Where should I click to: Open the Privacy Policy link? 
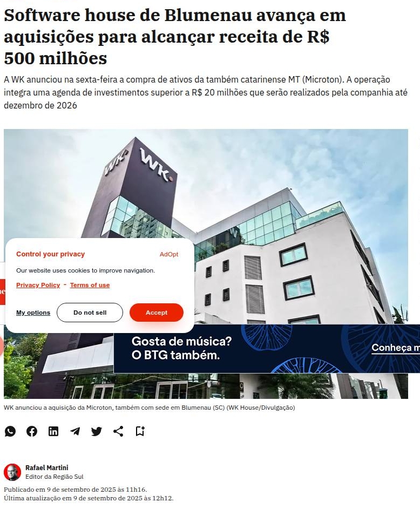[x=38, y=285]
